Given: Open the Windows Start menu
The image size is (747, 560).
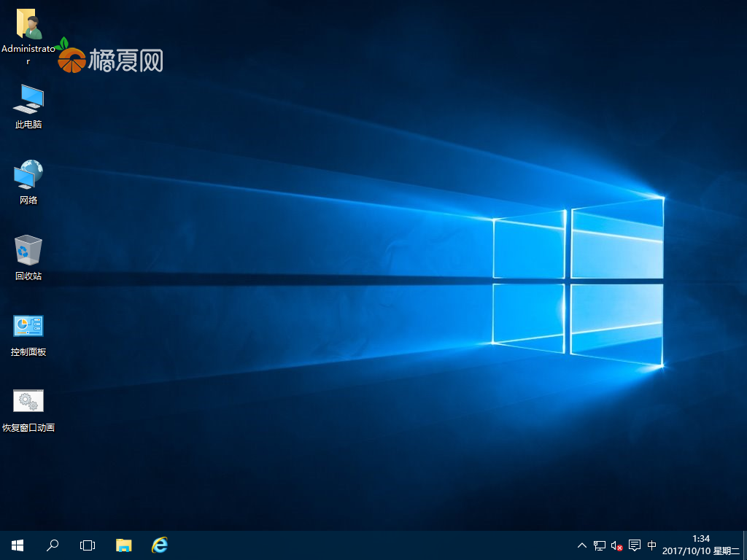Looking at the screenshot, I should [18, 545].
